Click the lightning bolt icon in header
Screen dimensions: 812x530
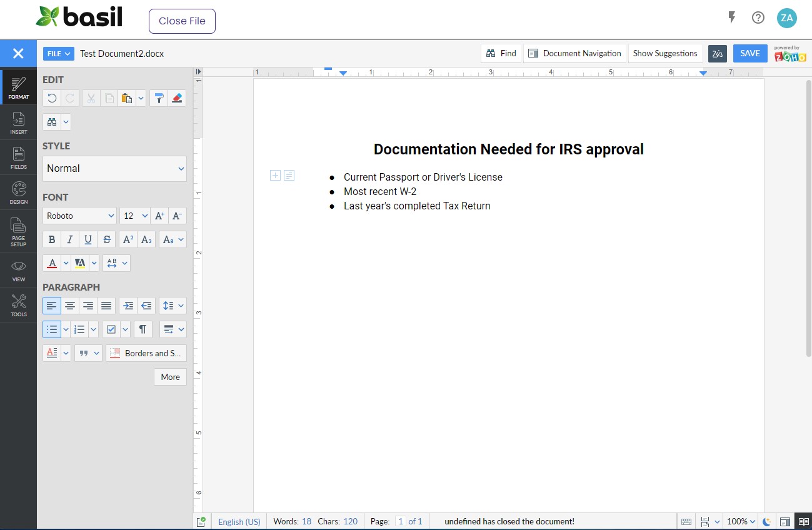[x=731, y=17]
